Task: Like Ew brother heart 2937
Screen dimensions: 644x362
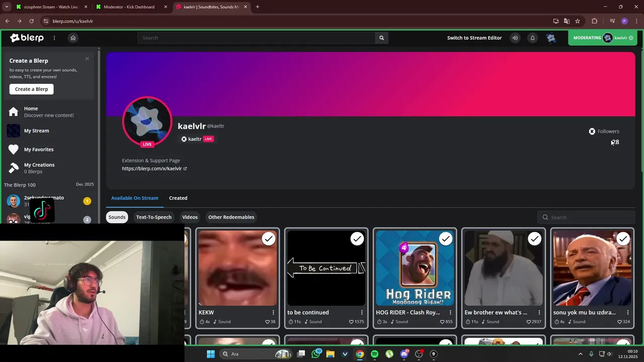Action: click(x=534, y=322)
